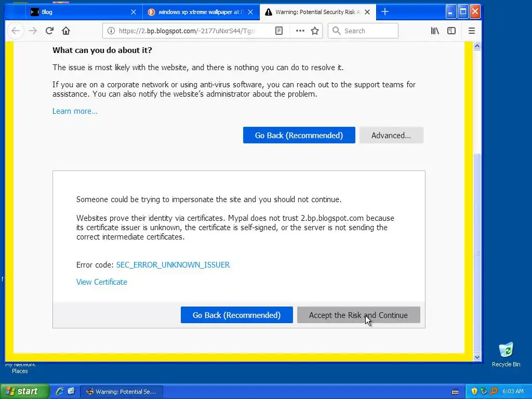Close the Blog tab
The width and height of the screenshot is (532, 399).
pos(134,12)
